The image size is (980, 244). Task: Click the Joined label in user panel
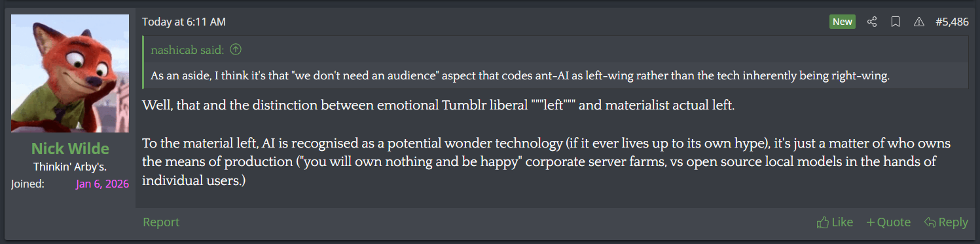pyautogui.click(x=27, y=184)
